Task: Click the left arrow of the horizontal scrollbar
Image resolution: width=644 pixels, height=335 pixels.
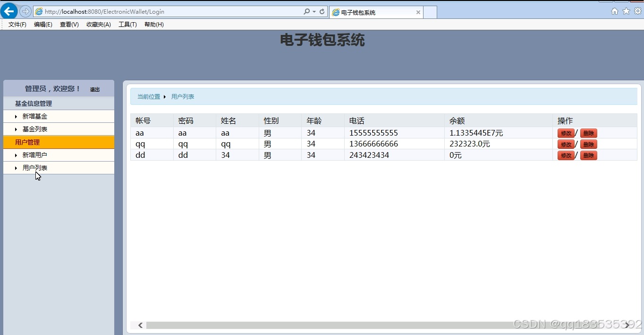Action: [x=140, y=325]
